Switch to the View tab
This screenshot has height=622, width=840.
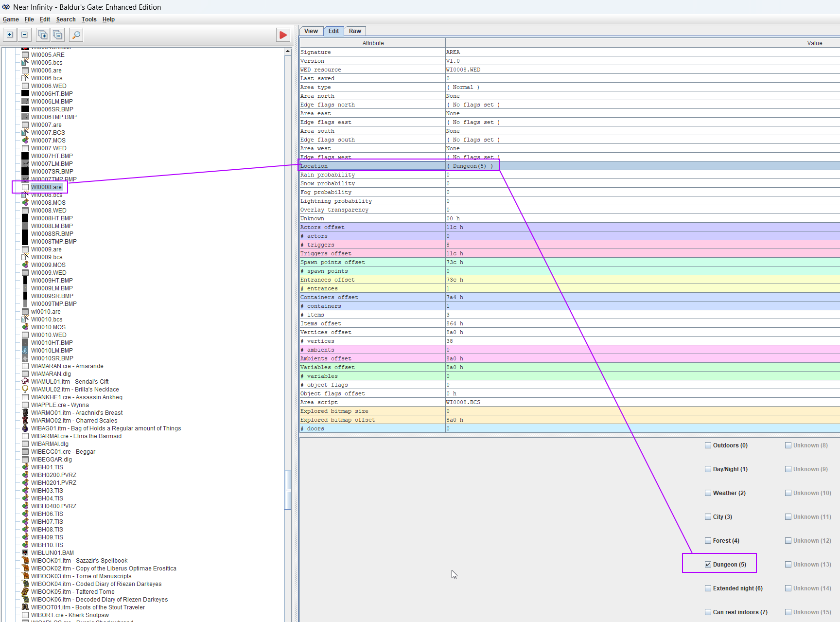click(x=311, y=31)
